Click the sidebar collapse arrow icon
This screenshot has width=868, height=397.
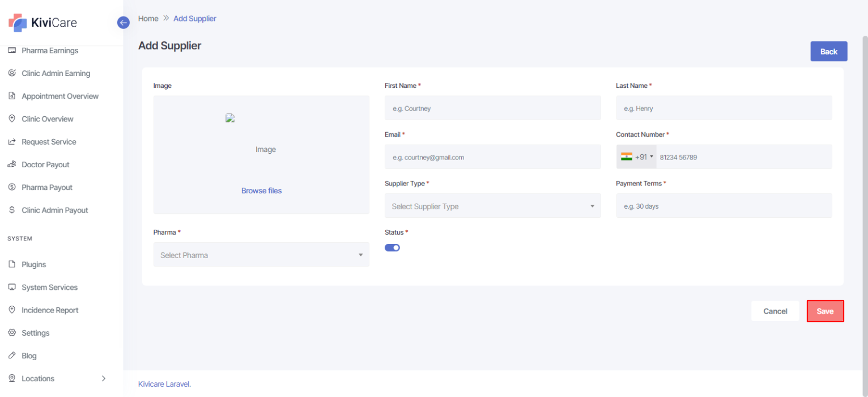tap(124, 23)
